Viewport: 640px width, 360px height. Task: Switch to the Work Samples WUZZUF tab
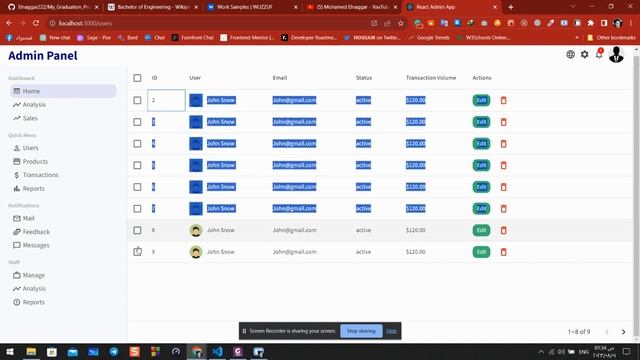pos(252,7)
